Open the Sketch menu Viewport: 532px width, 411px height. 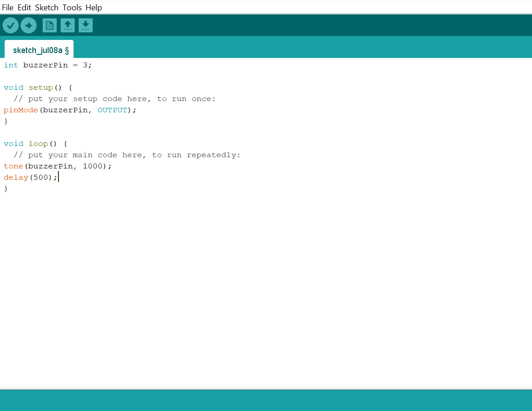tap(47, 8)
